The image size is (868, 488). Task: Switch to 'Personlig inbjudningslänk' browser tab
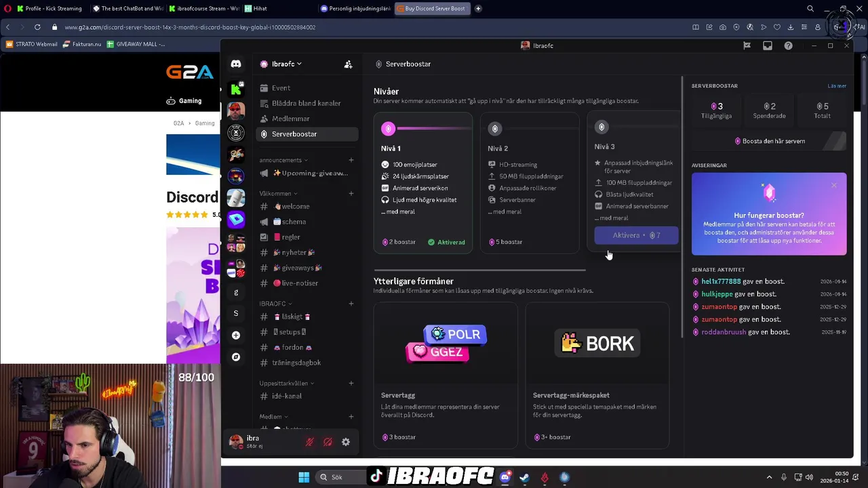[355, 9]
